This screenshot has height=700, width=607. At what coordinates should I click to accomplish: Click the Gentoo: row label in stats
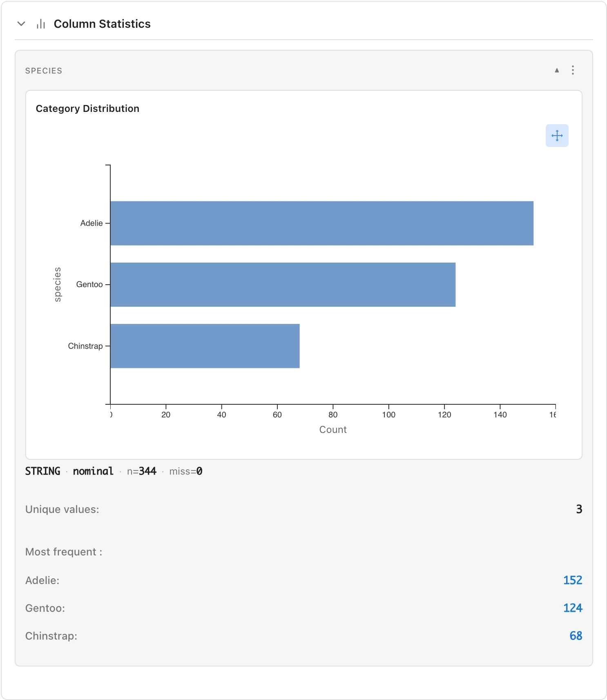pyautogui.click(x=45, y=608)
